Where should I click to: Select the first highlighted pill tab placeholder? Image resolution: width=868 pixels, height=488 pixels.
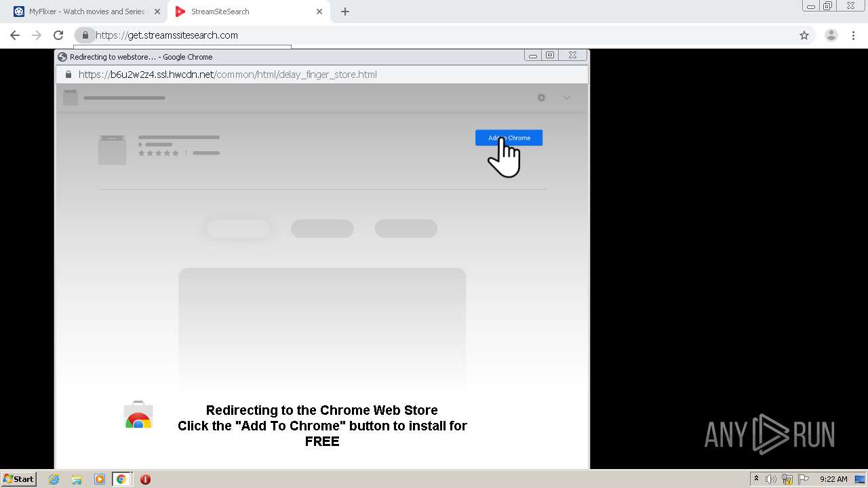click(x=238, y=228)
